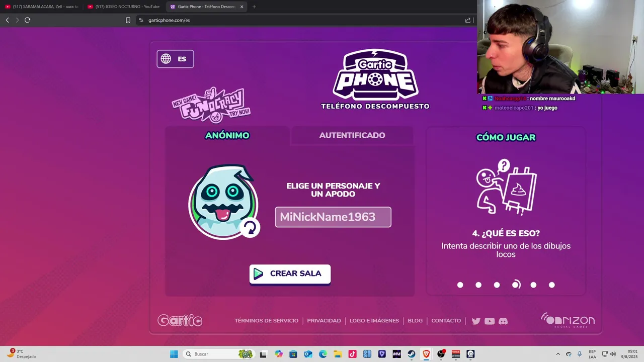This screenshot has width=644, height=362.
Task: Open Outlook from the taskbar
Action: point(308,354)
